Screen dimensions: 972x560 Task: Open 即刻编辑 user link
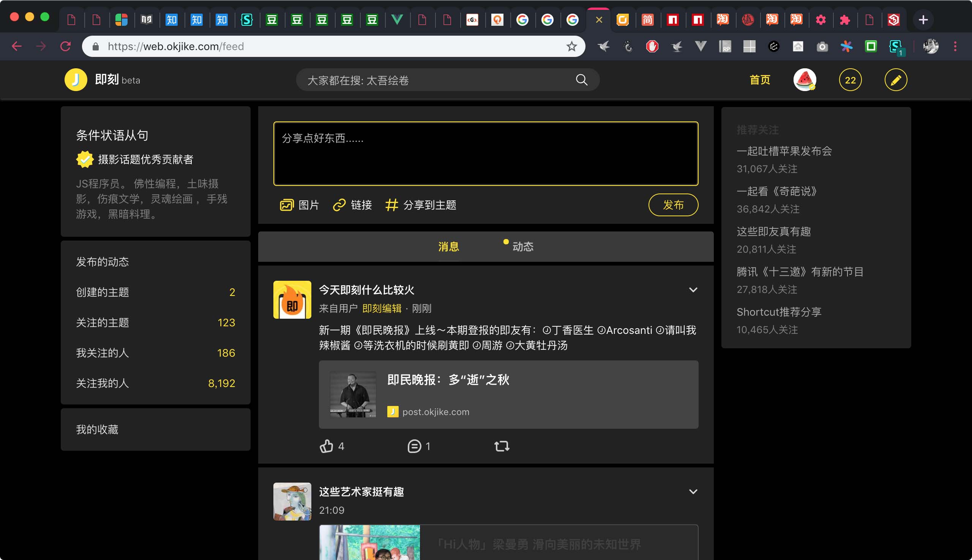[x=382, y=308]
